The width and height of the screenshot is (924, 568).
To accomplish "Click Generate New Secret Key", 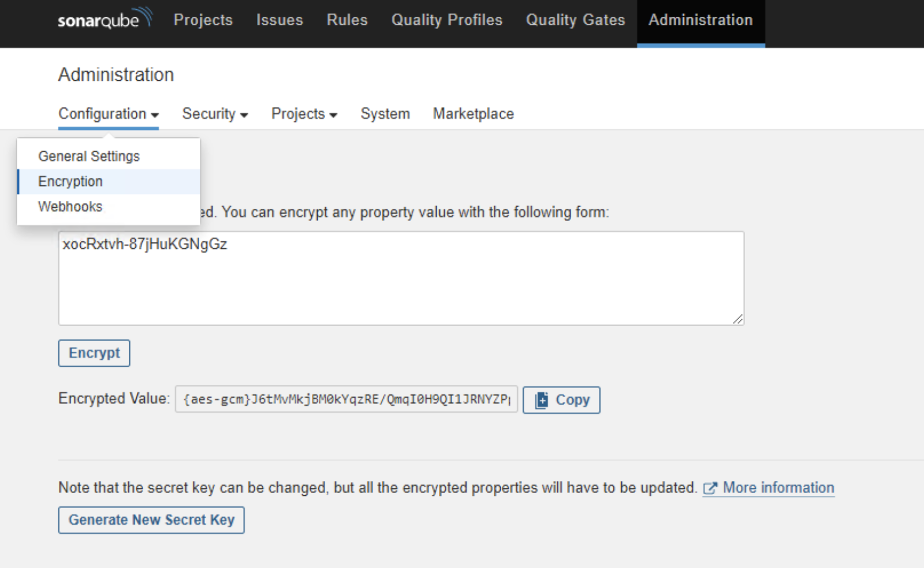I will [151, 520].
